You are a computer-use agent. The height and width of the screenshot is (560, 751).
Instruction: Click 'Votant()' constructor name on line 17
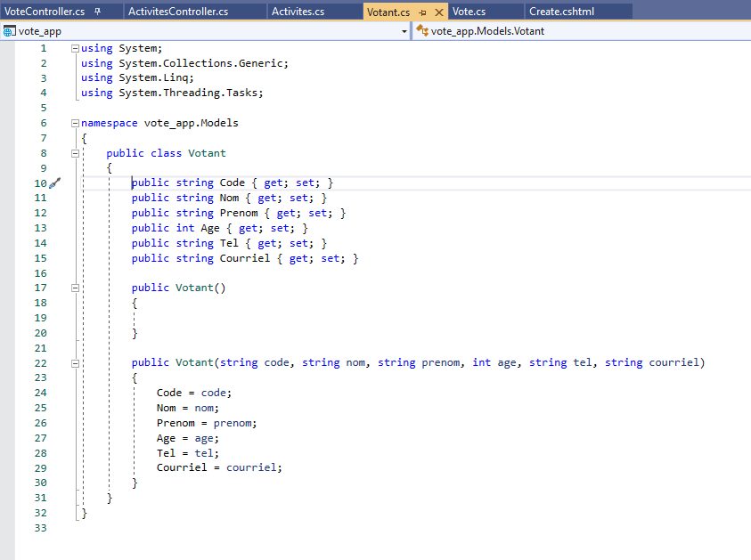[x=200, y=288]
